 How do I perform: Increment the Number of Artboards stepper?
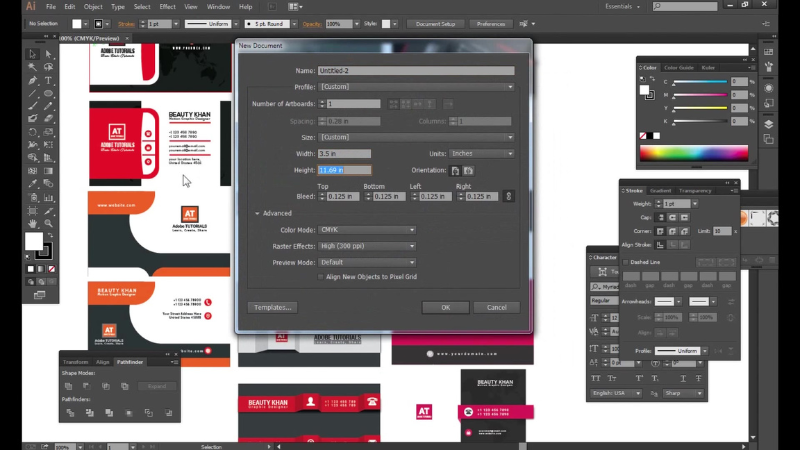(322, 102)
